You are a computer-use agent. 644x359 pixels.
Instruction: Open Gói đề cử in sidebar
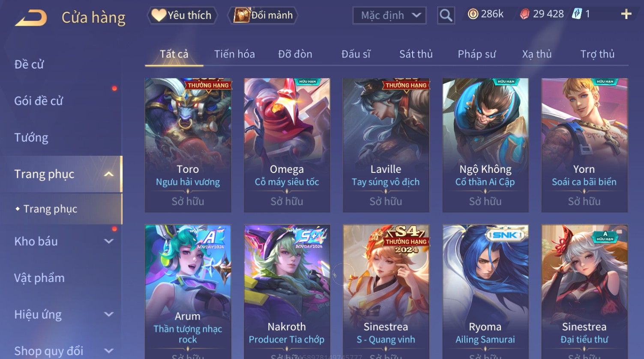pyautogui.click(x=39, y=101)
